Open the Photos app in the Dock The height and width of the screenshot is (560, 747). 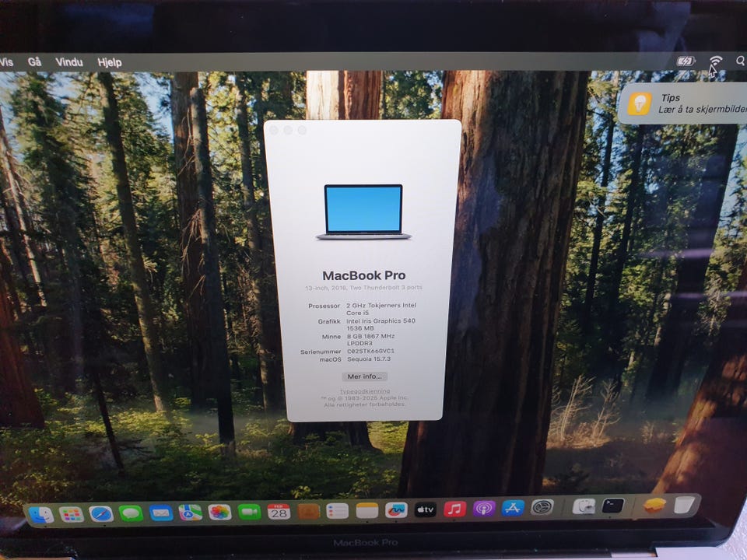(x=220, y=513)
